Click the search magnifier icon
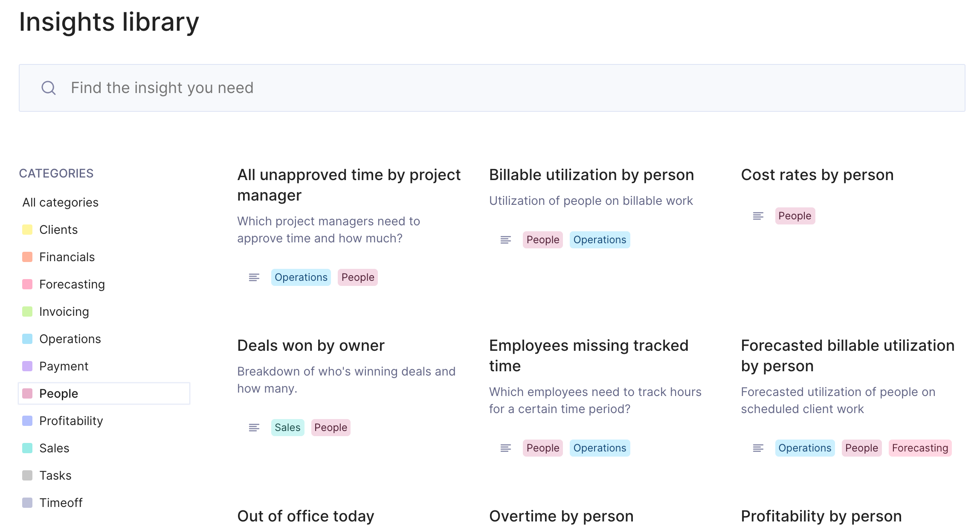 tap(49, 88)
